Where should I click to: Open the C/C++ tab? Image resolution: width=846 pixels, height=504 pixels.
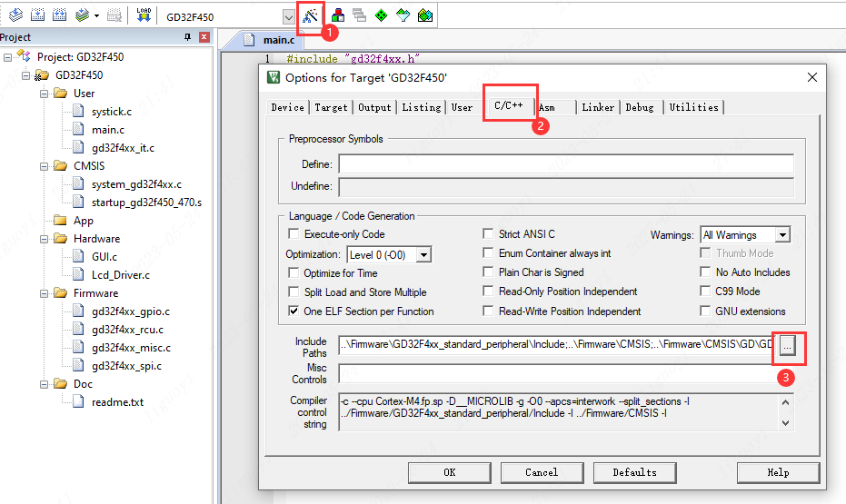coord(509,105)
